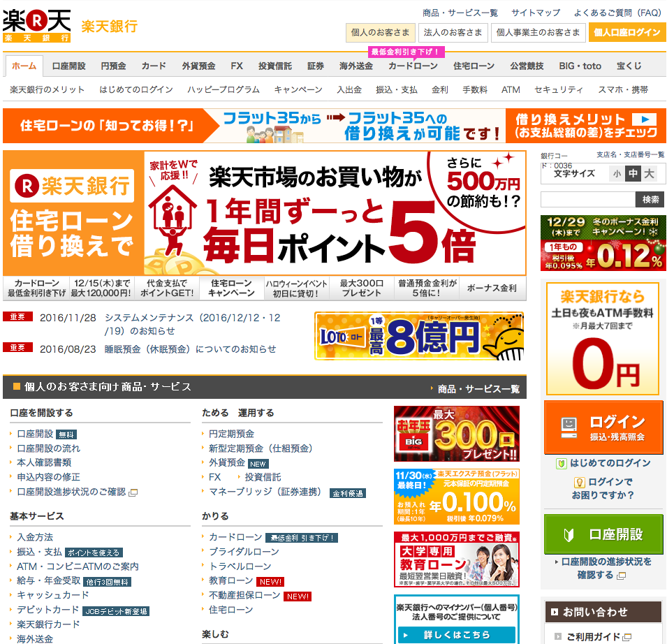Click the NEW! badge next to 不動産担保ローン

click(298, 597)
